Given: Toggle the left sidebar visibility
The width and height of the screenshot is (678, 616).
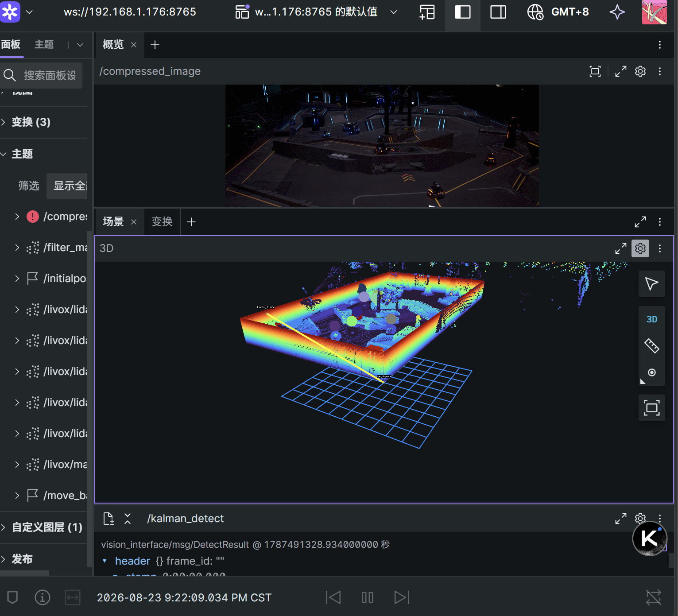Looking at the screenshot, I should click(x=462, y=12).
